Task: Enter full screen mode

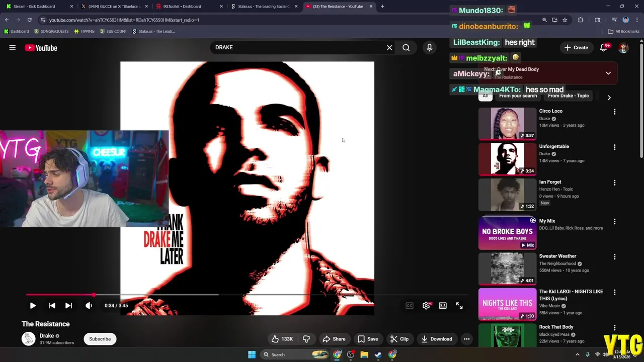Action: click(459, 305)
